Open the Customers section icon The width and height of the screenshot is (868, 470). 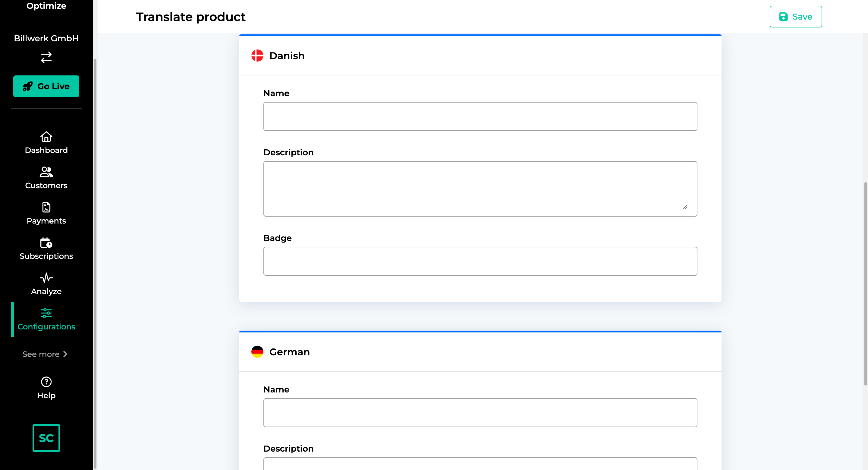click(x=46, y=172)
